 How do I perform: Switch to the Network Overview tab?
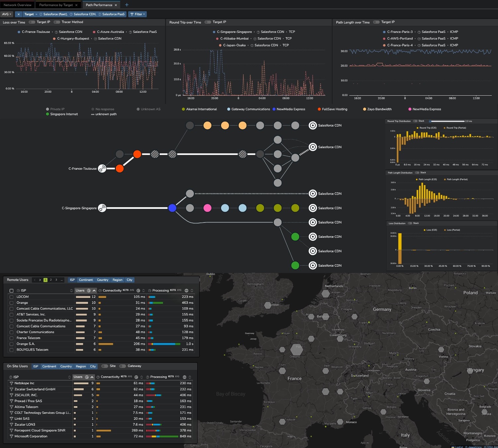pyautogui.click(x=18, y=5)
